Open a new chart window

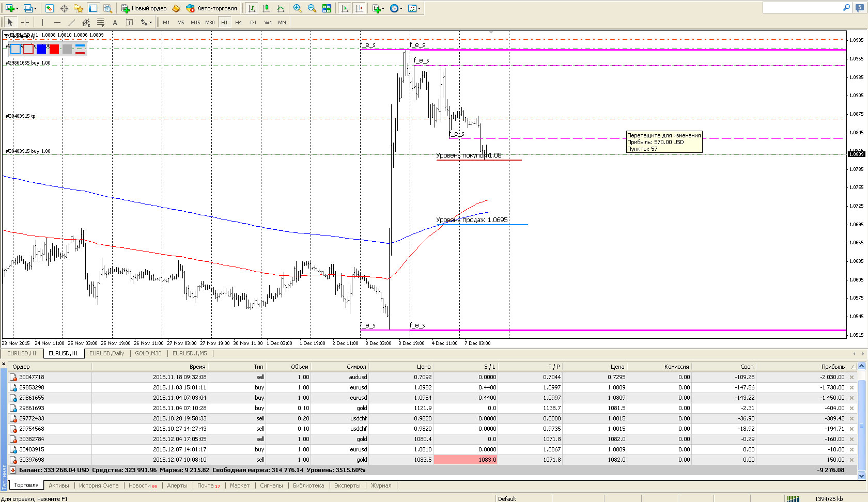pyautogui.click(x=9, y=8)
